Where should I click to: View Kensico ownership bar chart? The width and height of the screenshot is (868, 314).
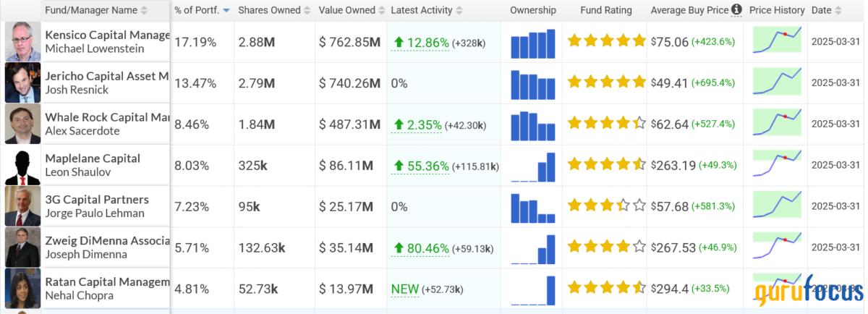533,43
